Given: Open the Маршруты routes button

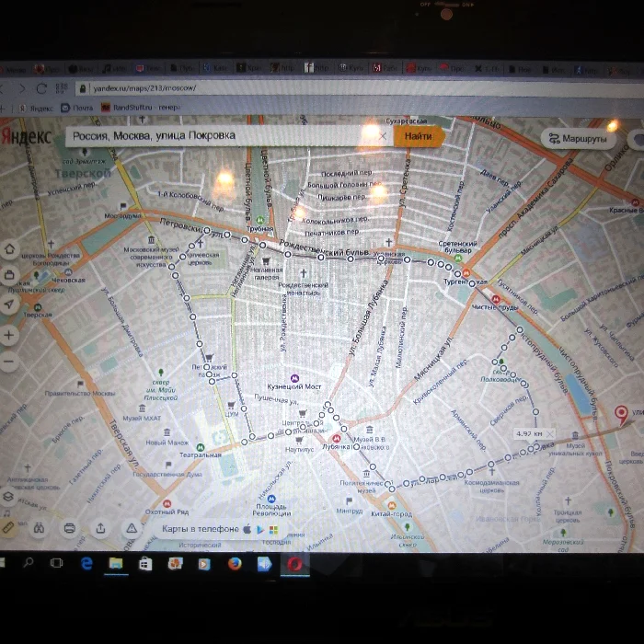Looking at the screenshot, I should click(579, 139).
